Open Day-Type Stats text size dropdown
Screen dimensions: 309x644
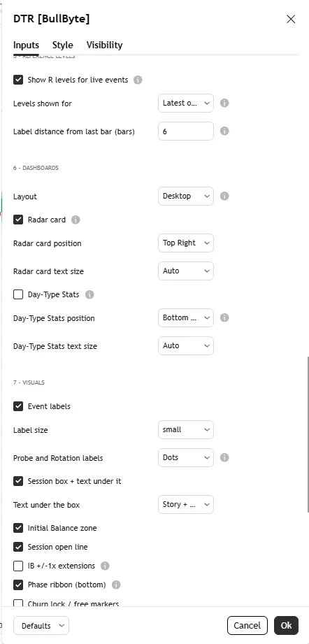tap(186, 345)
